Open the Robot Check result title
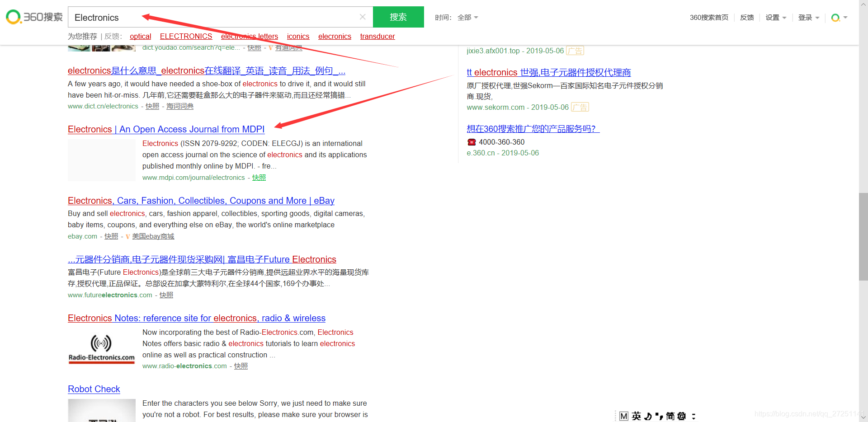 click(x=94, y=389)
